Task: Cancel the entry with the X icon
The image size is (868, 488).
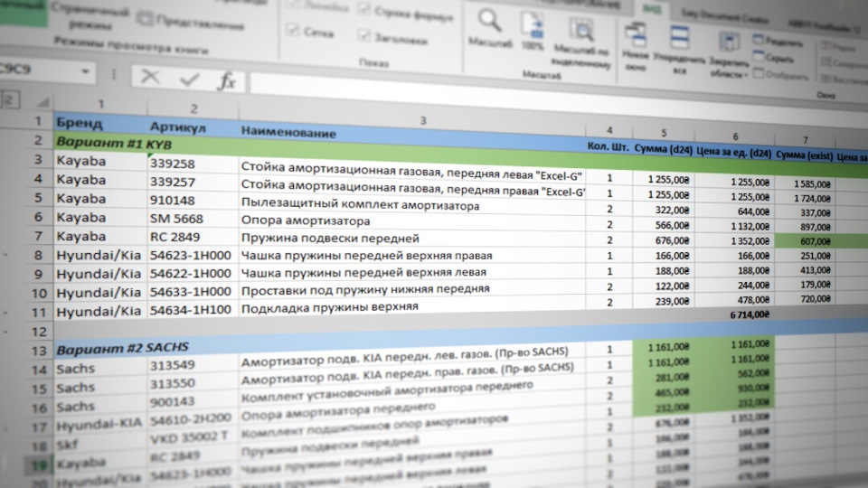Action: coord(150,77)
